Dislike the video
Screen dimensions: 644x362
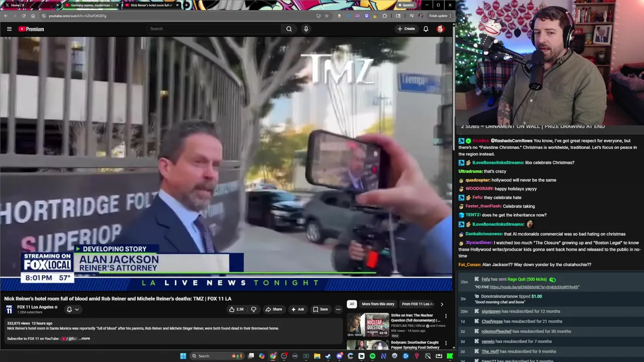click(254, 309)
